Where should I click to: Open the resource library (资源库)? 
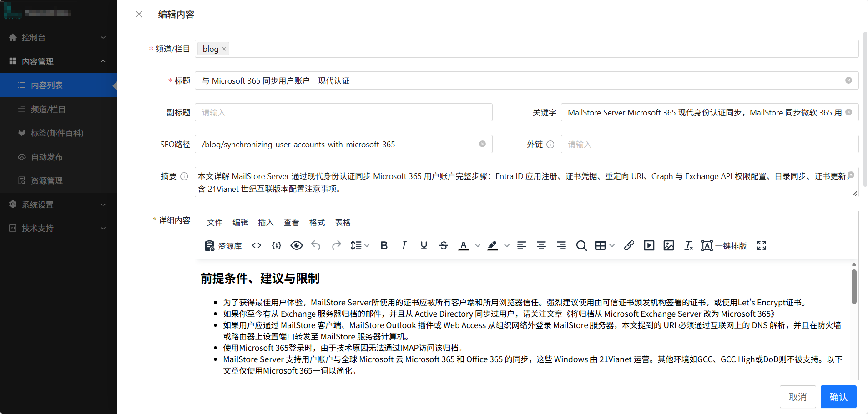tap(223, 246)
